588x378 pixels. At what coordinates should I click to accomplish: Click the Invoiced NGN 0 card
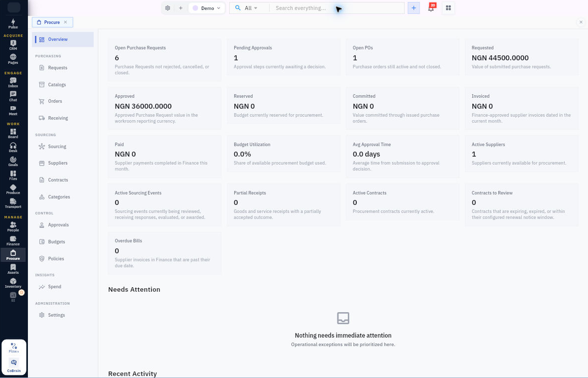[x=522, y=108]
